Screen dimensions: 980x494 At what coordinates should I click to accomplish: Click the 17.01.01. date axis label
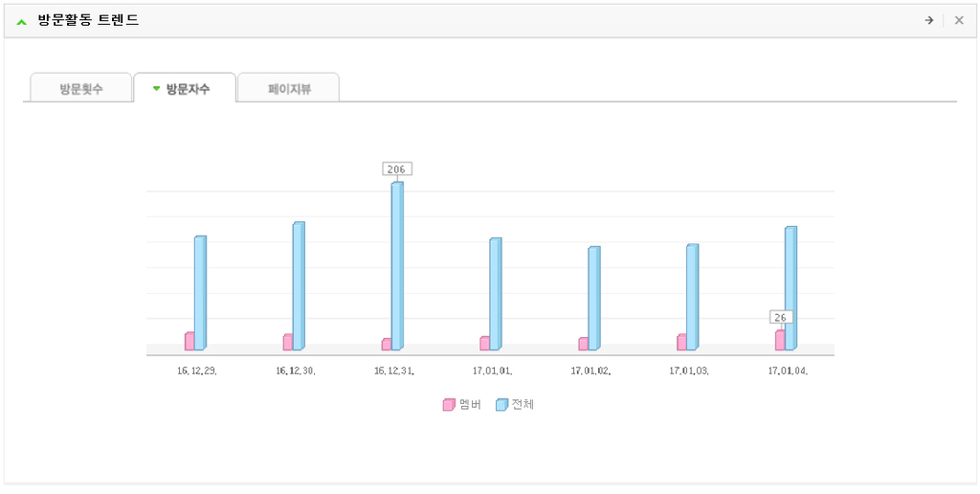click(x=493, y=370)
